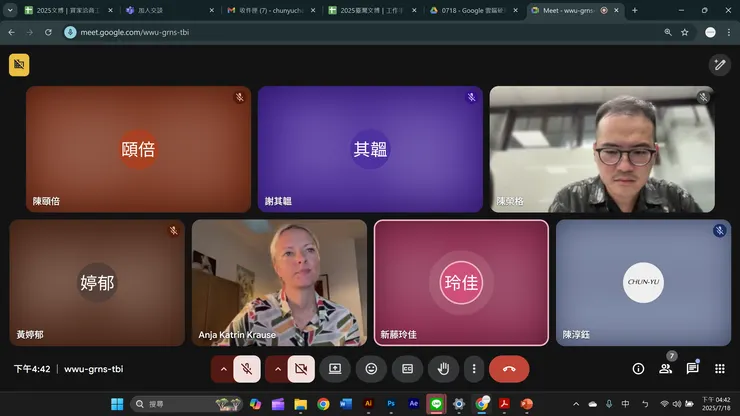
Task: Show the participants list
Action: pos(665,369)
